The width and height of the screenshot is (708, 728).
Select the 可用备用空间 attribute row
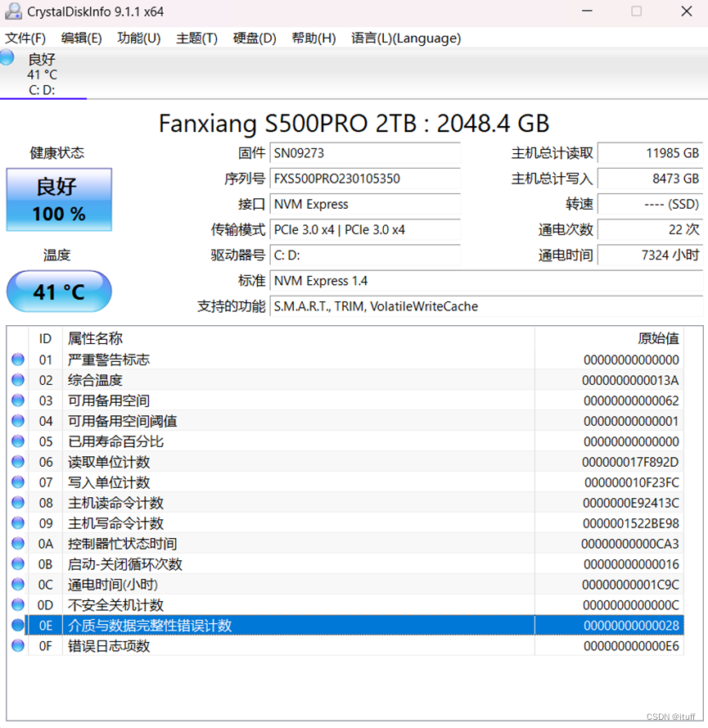[345, 400]
